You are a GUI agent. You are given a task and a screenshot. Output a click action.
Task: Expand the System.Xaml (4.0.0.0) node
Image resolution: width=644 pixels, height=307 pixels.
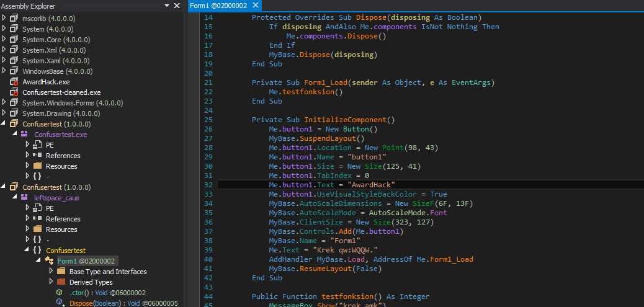tap(4, 61)
